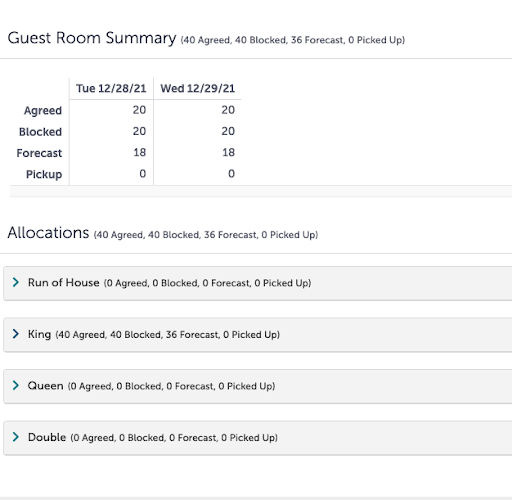Select the Wed 12/29/21 column header

[x=197, y=88]
